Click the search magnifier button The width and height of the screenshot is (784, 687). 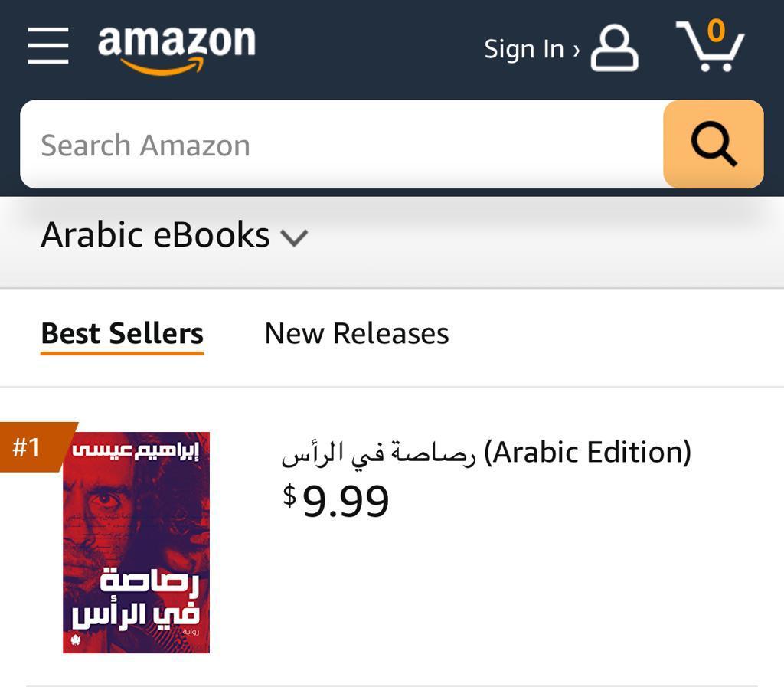pos(713,144)
